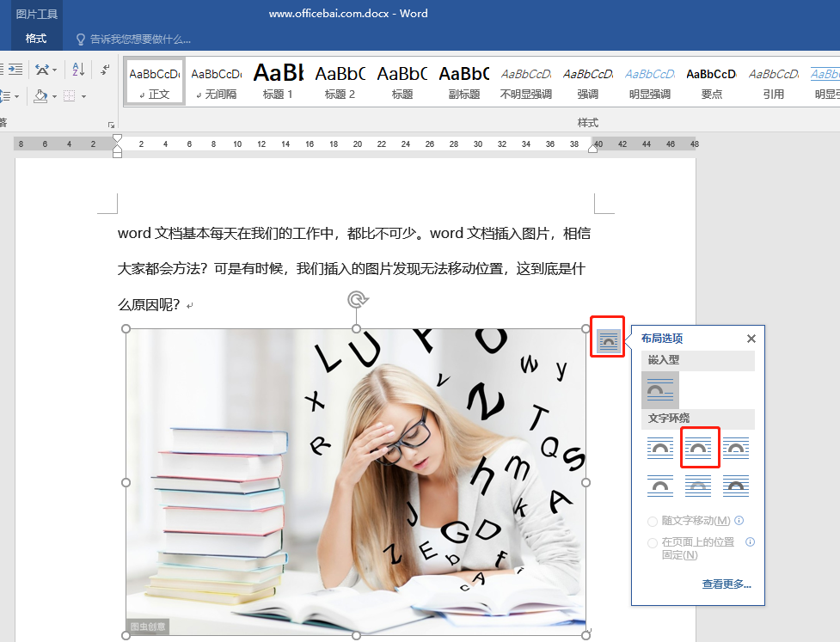The image size is (840, 642).
Task: Toggle the 嵌入型 layout option
Action: pyautogui.click(x=660, y=389)
